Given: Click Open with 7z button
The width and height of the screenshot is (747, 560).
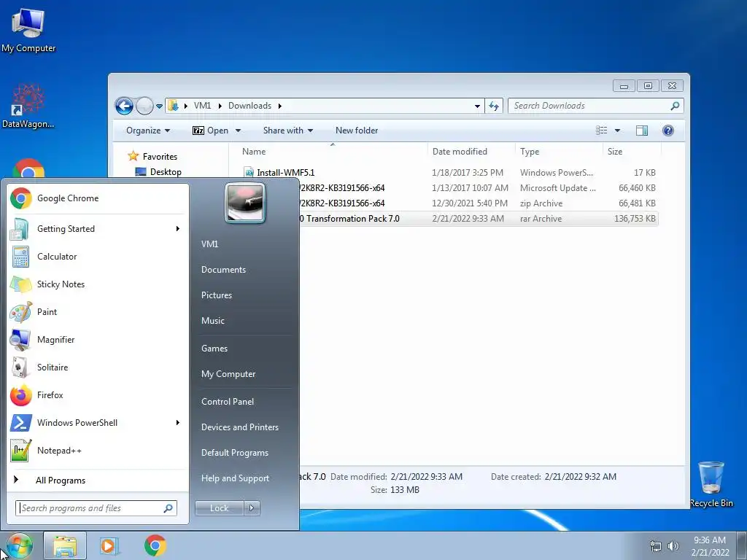Looking at the screenshot, I should (x=210, y=131).
